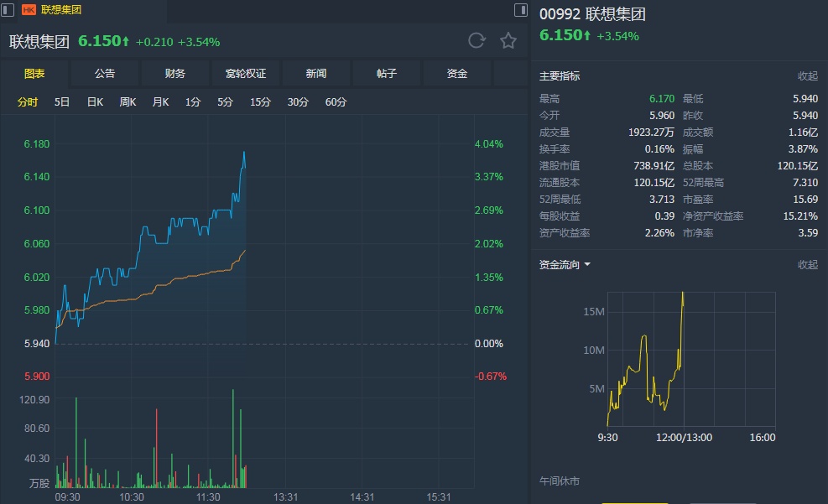The width and height of the screenshot is (828, 504).
Task: Click the 6.150 price in the right panel header
Action: tap(560, 35)
